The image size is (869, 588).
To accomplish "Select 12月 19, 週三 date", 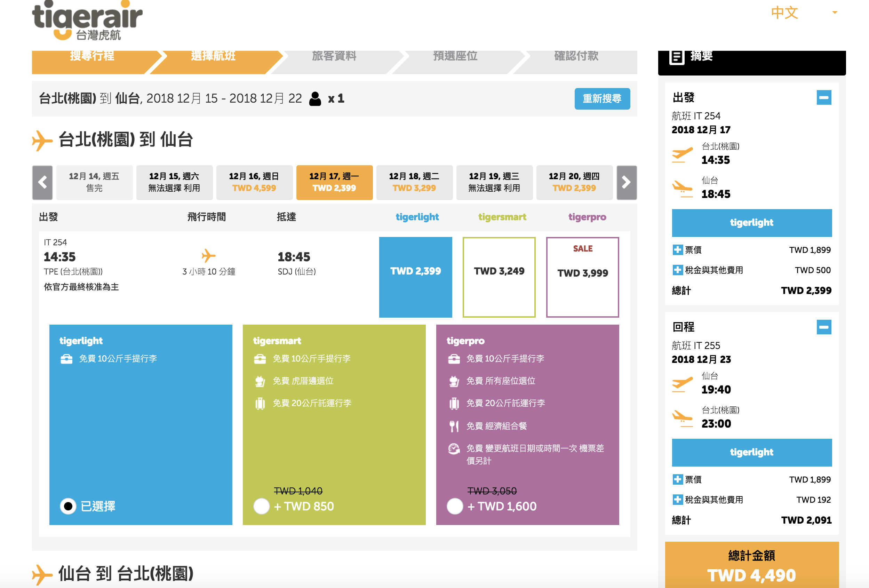I will click(x=494, y=183).
